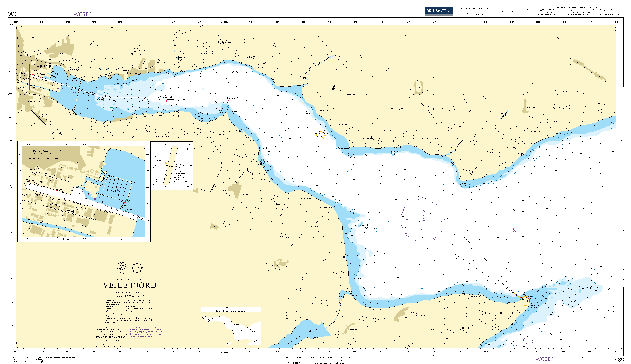
Task: Click the Trelde Næs Iso.WRG 2s light label
Action: coord(536,306)
